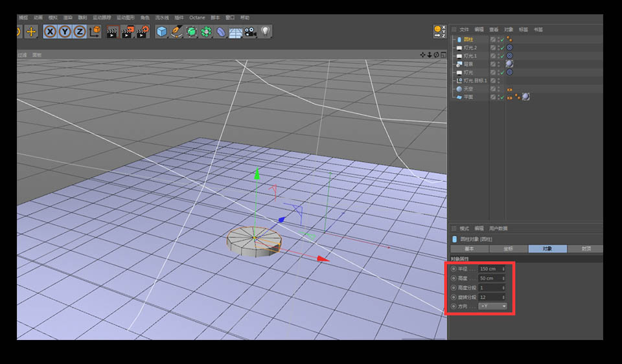Open the 插件 menu
The width and height of the screenshot is (622, 364).
(x=179, y=17)
